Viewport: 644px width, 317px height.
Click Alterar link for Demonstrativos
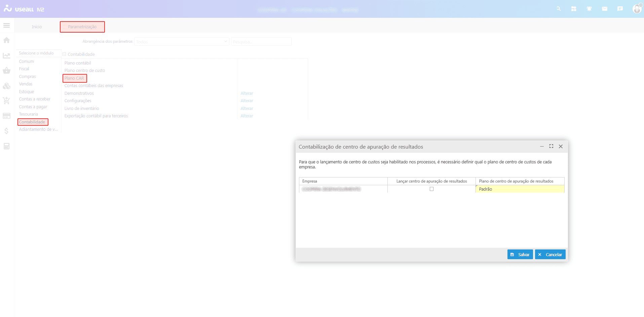point(247,93)
